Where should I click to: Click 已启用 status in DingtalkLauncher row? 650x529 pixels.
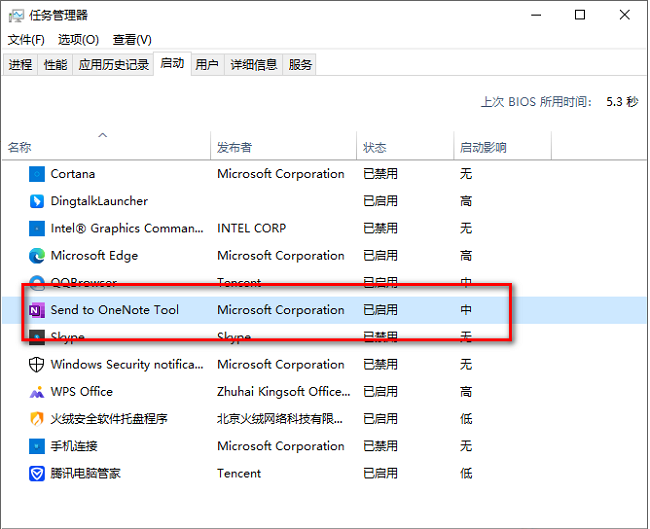click(x=381, y=201)
